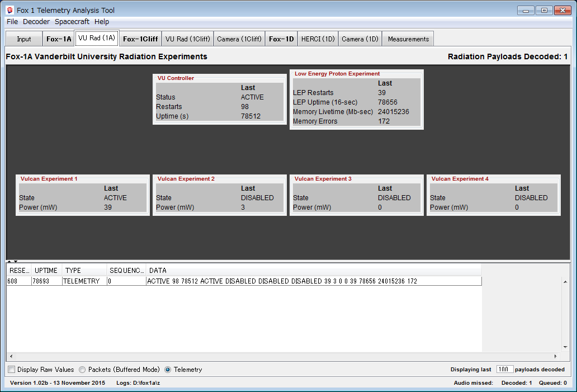The height and width of the screenshot is (392, 577).
Task: Switch to the Input tab
Action: 24,39
